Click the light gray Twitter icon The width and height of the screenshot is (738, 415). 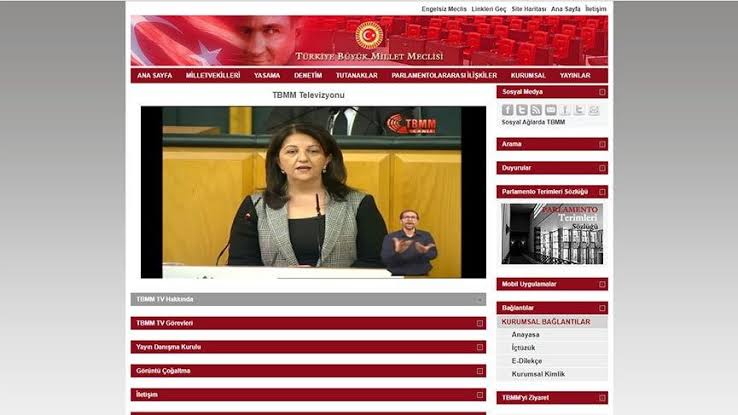[x=579, y=110]
